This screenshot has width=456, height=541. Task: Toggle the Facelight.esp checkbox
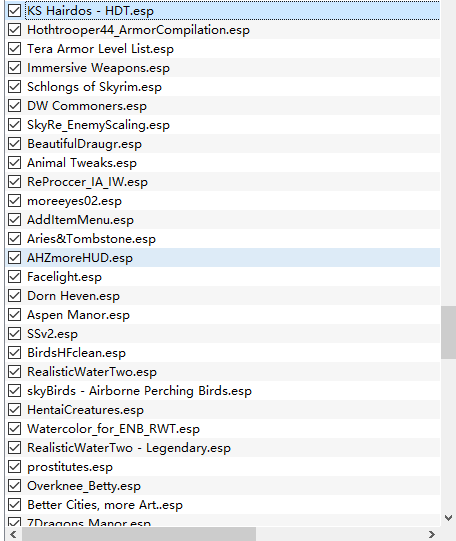14,276
